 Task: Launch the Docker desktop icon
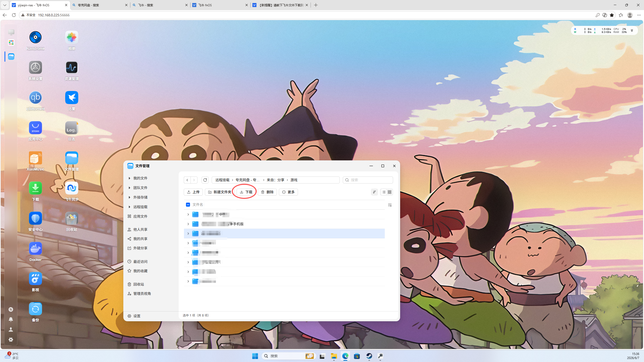(x=35, y=249)
